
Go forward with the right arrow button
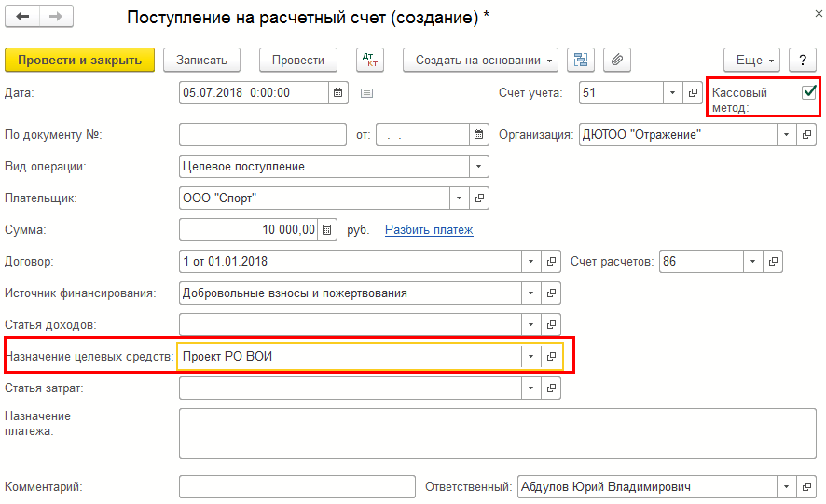pyautogui.click(x=56, y=17)
